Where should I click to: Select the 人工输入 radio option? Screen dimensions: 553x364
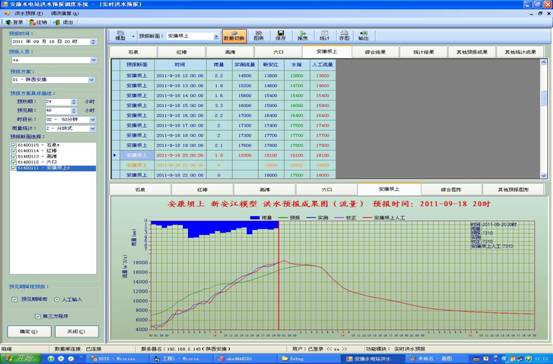pyautogui.click(x=57, y=299)
